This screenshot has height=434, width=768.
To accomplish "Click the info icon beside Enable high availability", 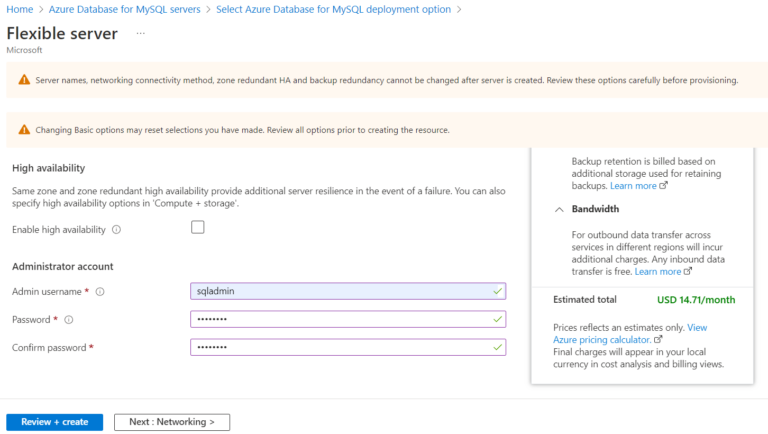I will pos(117,230).
